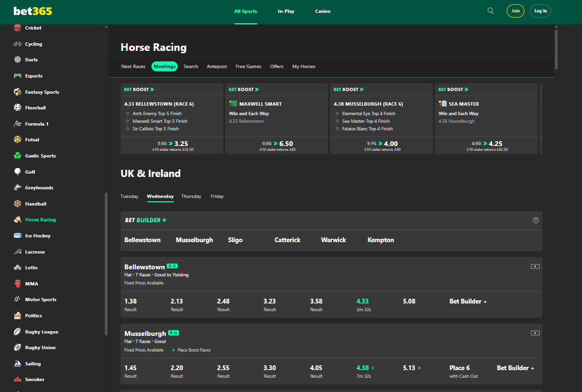Click the sports sidebar scrollbar thumb
This screenshot has width=582, height=392.
tap(106, 264)
